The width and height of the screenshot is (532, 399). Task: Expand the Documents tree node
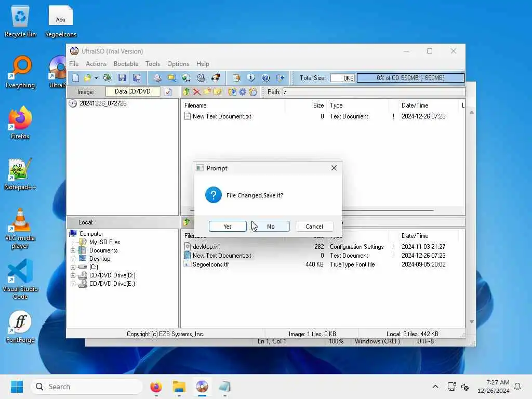[x=73, y=251]
